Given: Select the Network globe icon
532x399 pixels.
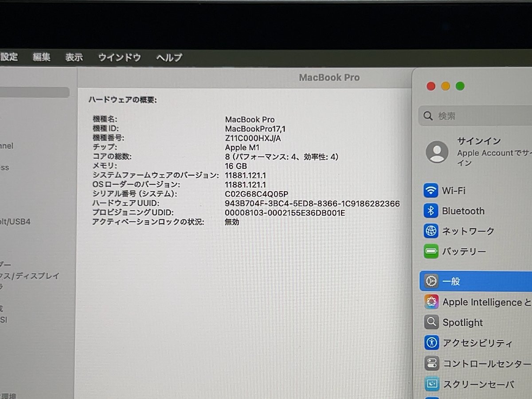Looking at the screenshot, I should point(431,231).
